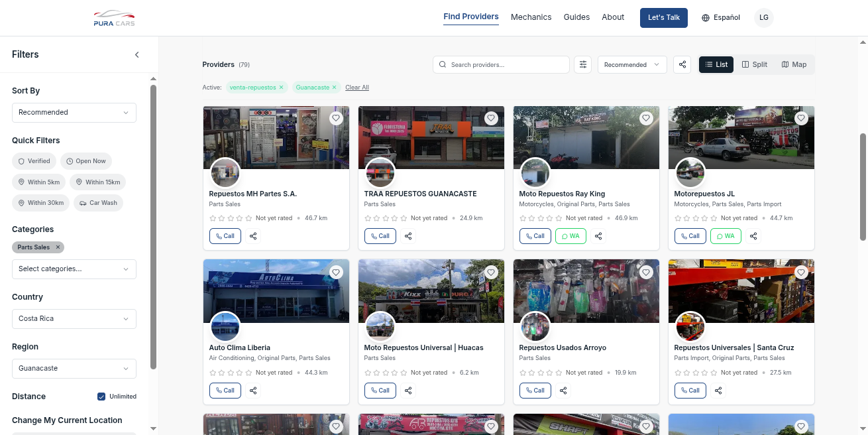Share Moto Repuestos Universal Huacas listing
The image size is (868, 435).
point(408,391)
